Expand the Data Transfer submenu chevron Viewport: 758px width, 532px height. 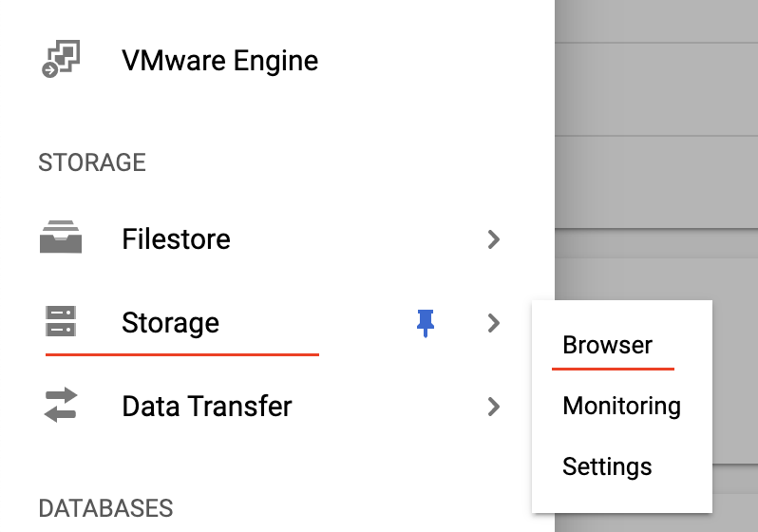(x=494, y=407)
